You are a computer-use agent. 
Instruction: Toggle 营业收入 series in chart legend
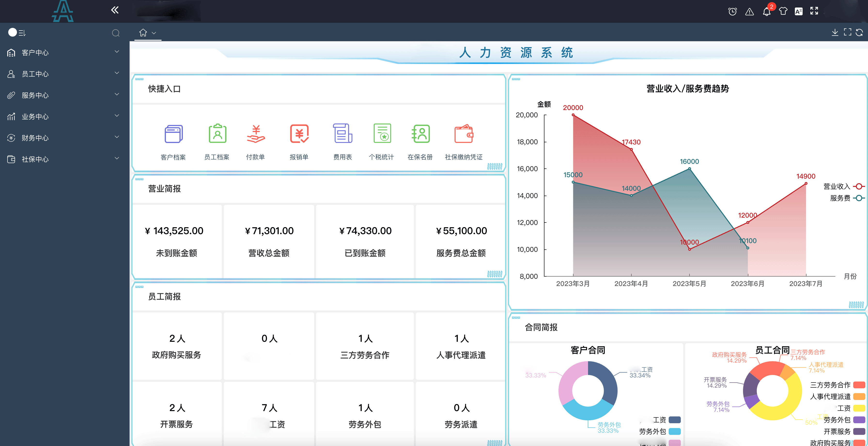tap(844, 186)
